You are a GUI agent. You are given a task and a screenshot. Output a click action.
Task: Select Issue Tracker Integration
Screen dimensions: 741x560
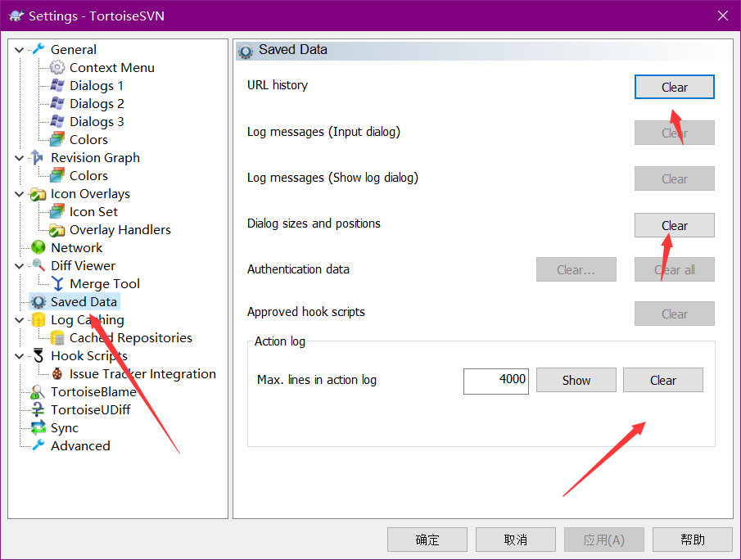pos(142,374)
